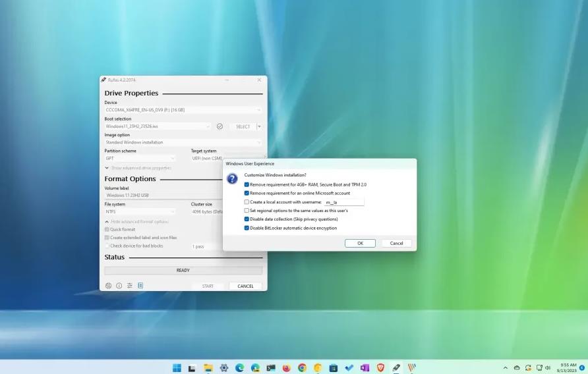Open yellow Chrome Canary taskbar icon
Image resolution: width=588 pixels, height=374 pixels.
point(318,368)
